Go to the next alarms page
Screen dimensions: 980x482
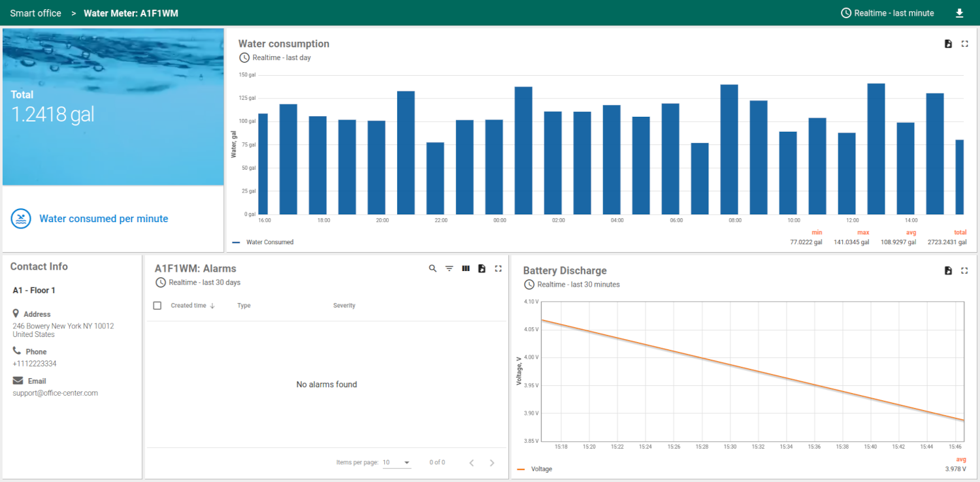coord(491,462)
